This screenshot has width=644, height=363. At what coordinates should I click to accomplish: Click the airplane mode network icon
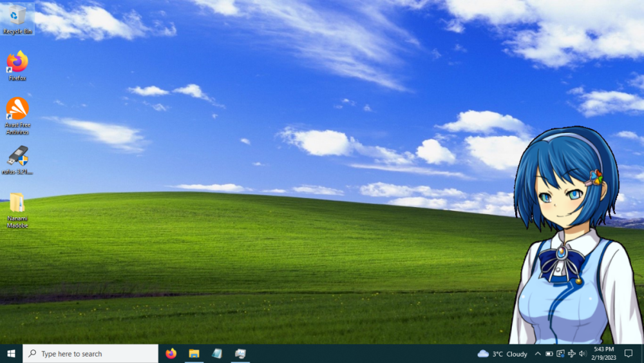pos(572,353)
